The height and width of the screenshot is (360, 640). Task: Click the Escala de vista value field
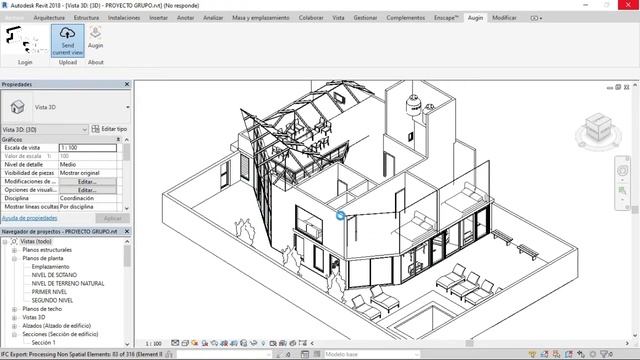(x=87, y=148)
